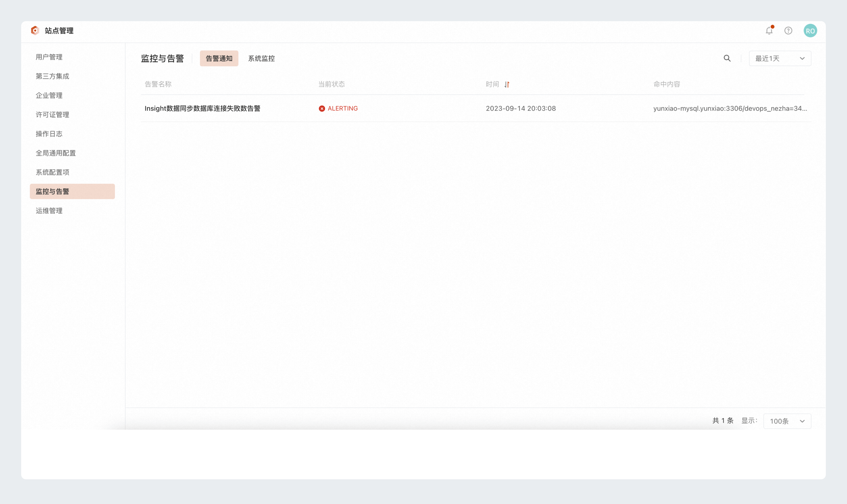Click the ALERTING status text
Image resolution: width=847 pixels, height=504 pixels.
click(343, 108)
